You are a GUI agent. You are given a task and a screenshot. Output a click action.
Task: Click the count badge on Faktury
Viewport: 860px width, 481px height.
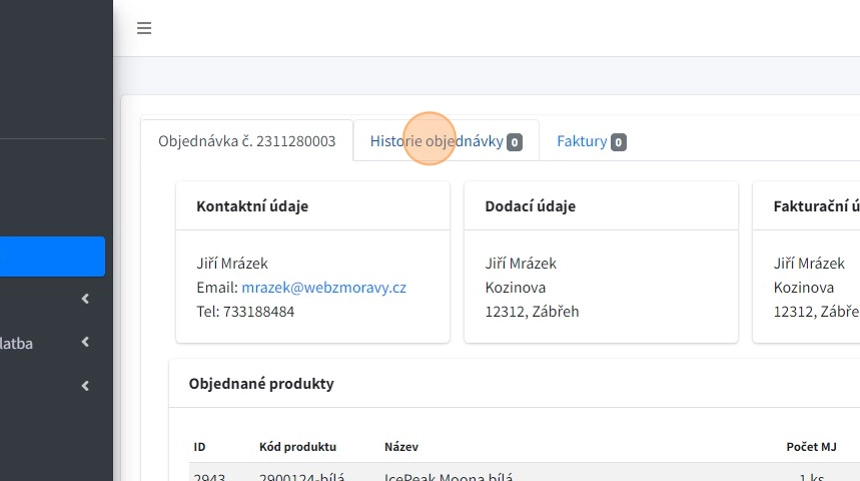coord(619,142)
